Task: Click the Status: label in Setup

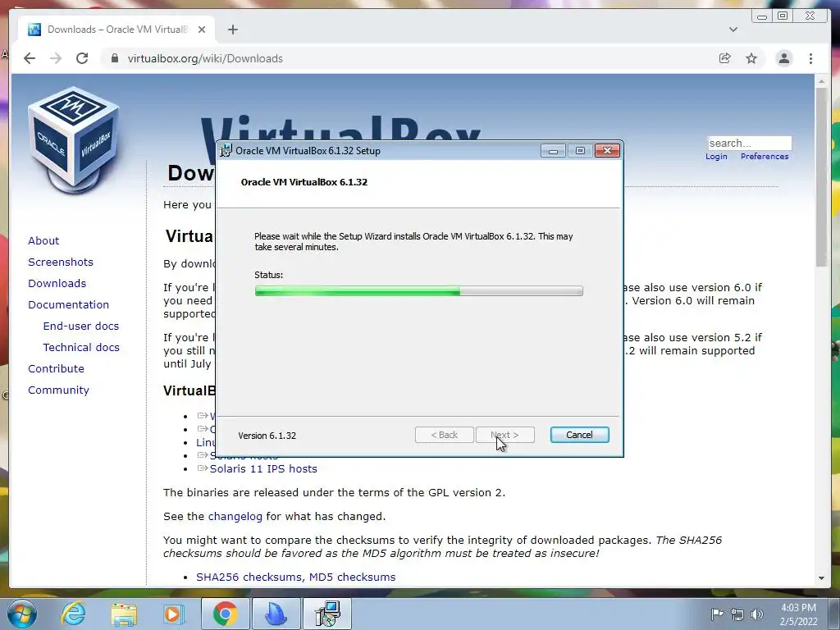Action: (268, 275)
